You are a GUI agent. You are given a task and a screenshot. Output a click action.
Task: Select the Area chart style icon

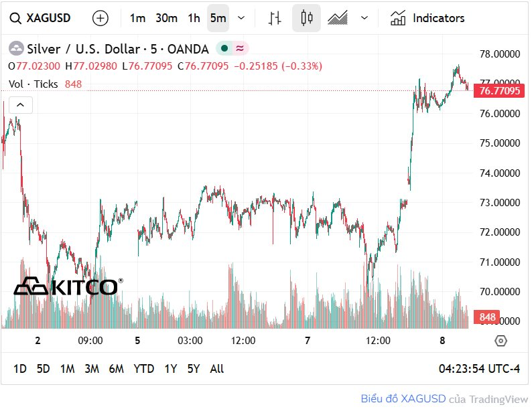pos(338,18)
